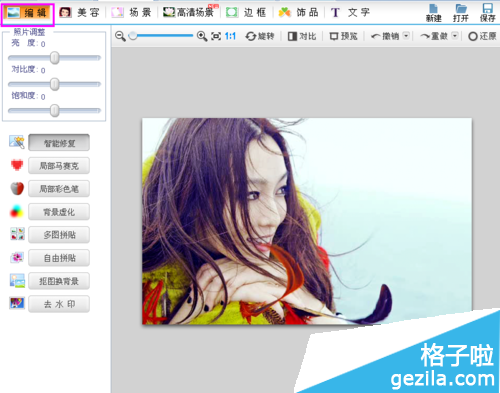Viewport: 500px width, 393px height.
Task: Switch to the 边框 tab
Action: [246, 13]
